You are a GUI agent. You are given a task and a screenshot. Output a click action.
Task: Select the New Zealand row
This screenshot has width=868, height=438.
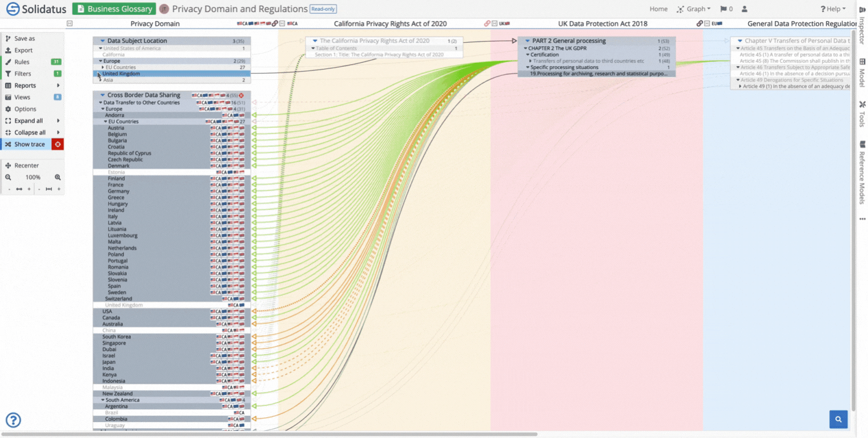[171, 393]
